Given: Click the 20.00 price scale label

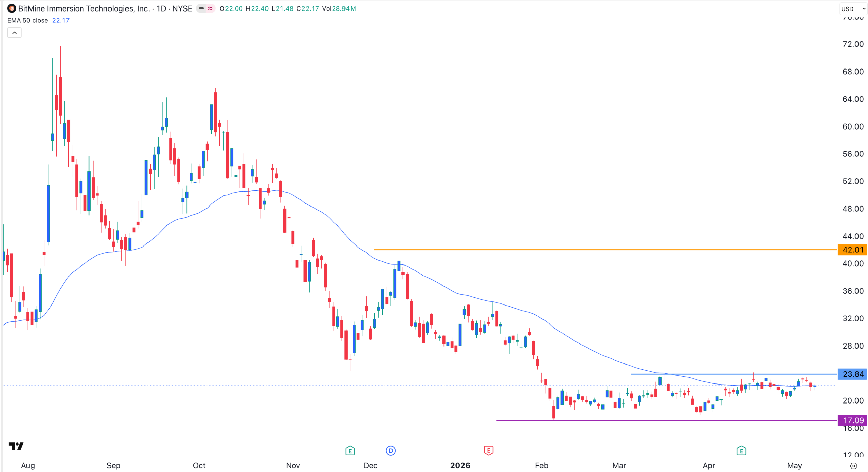Looking at the screenshot, I should tap(853, 400).
